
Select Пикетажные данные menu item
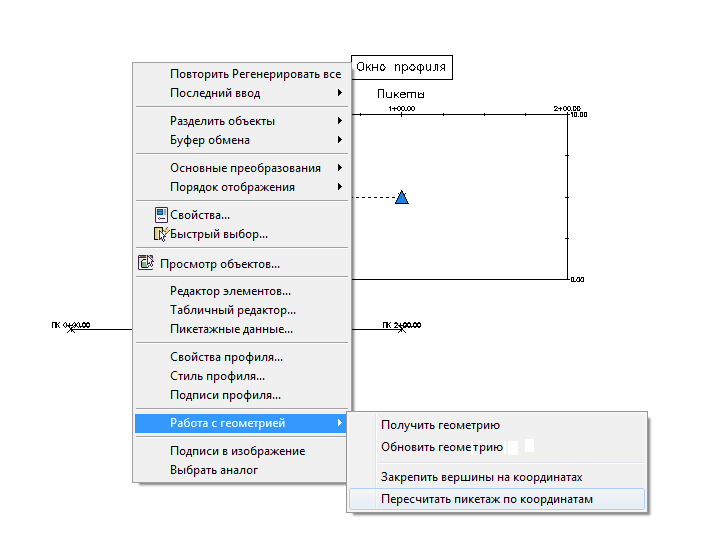coord(231,329)
